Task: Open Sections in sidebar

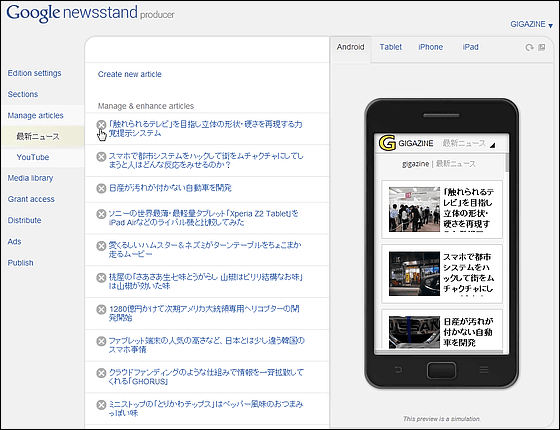Action: coord(22,94)
